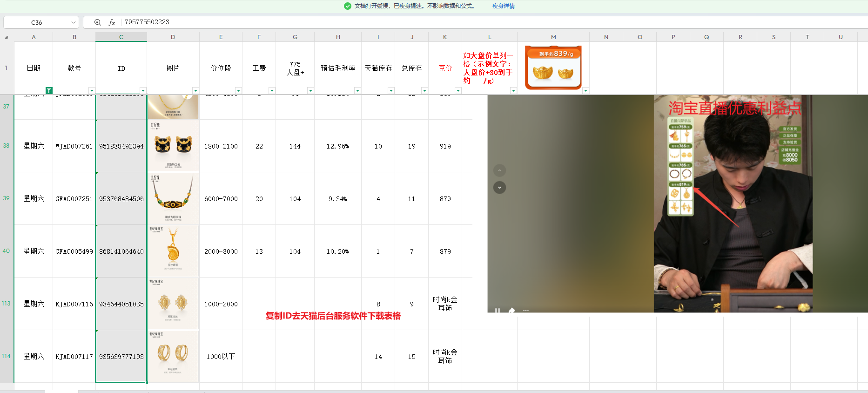868x393 pixels.
Task: Click the down chevron on the embedded image
Action: 499,188
